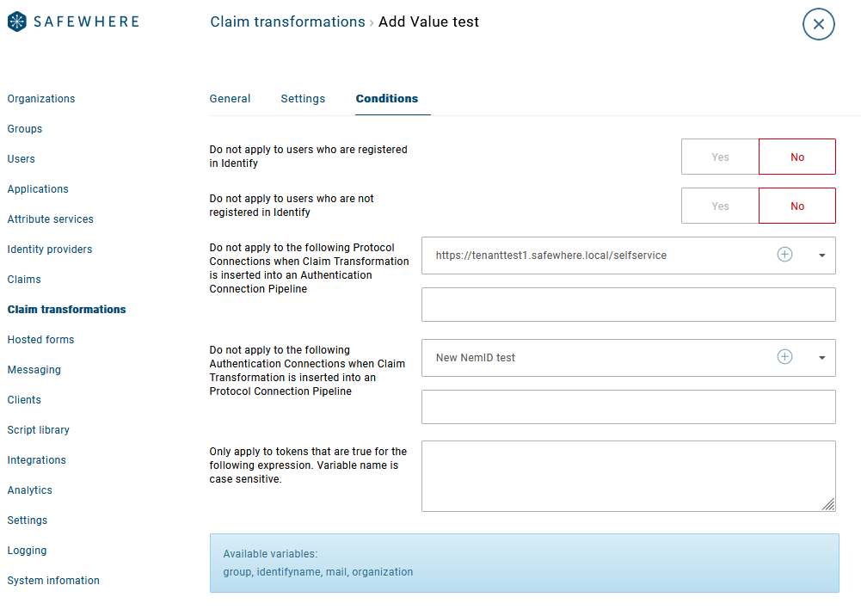Open Script library in the sidebar
861x616 pixels.
pos(39,430)
